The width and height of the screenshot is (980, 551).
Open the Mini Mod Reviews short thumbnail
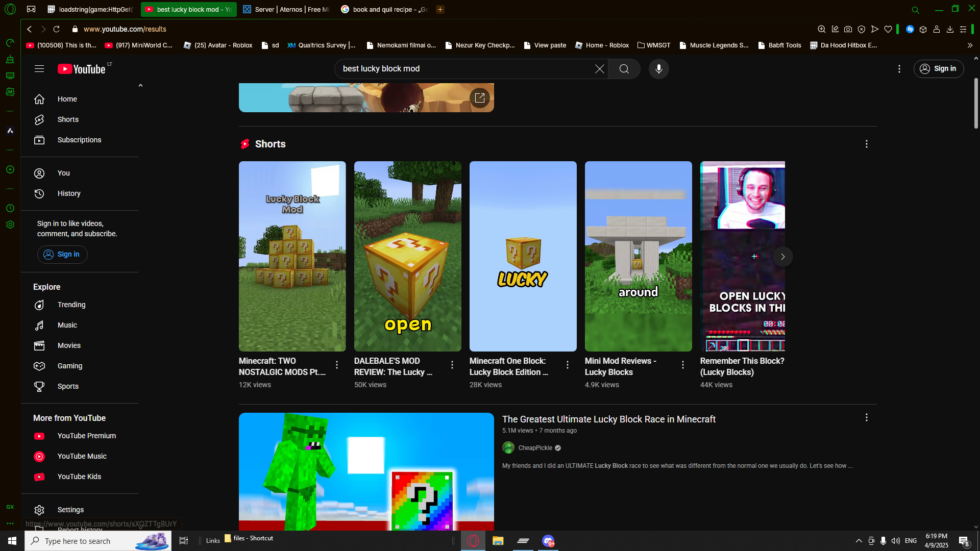click(x=639, y=256)
